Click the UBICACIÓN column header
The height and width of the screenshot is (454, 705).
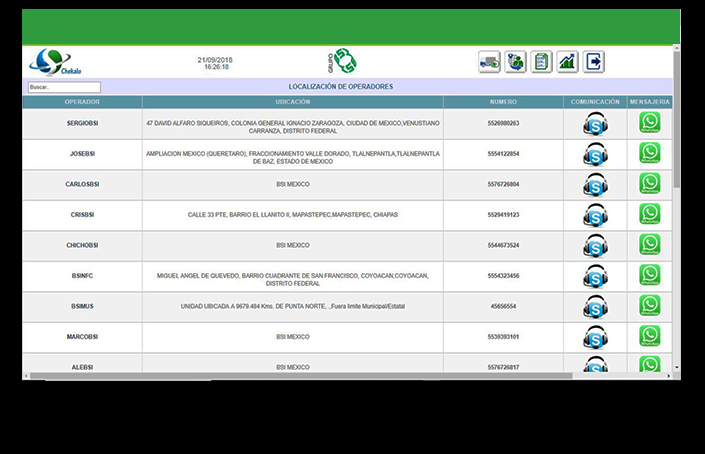293,102
